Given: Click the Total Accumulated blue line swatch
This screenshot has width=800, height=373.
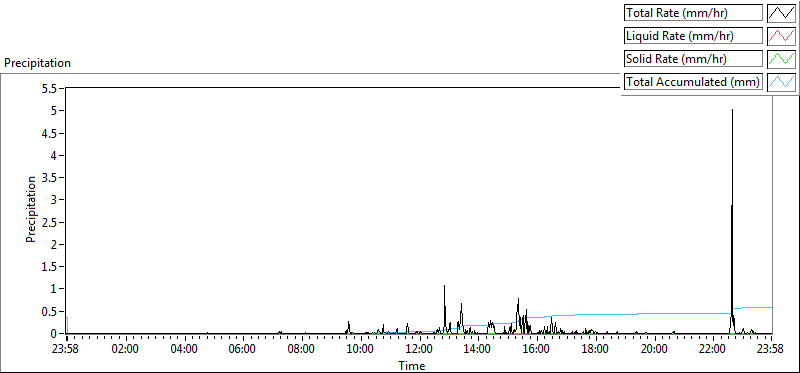Looking at the screenshot, I should 782,82.
